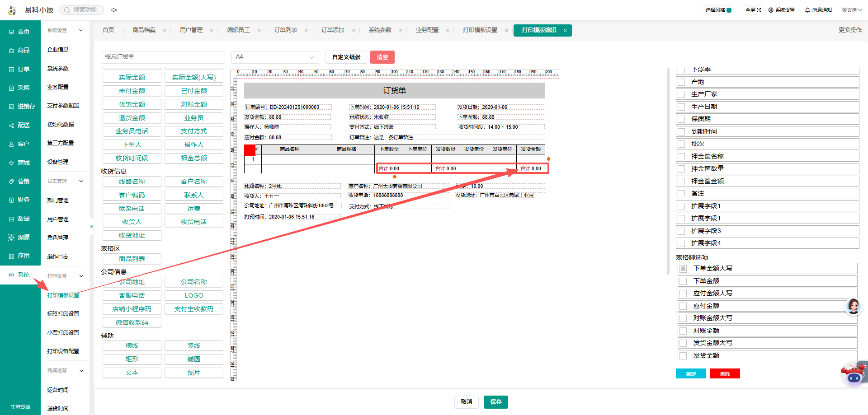Switch to the 商品档案 tab
The width and height of the screenshot is (868, 415).
(x=144, y=30)
